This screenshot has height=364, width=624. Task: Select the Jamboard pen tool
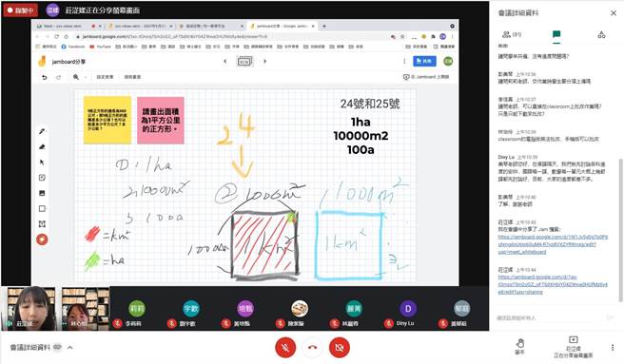[x=42, y=131]
